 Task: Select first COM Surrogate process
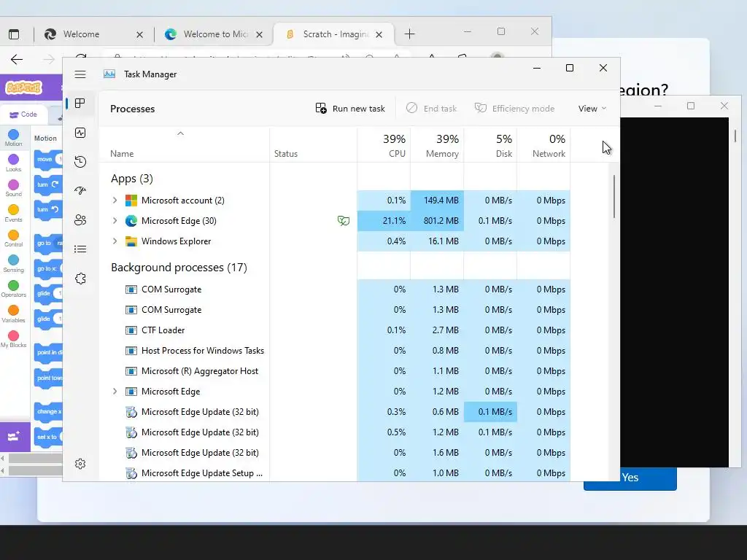[x=334, y=289]
